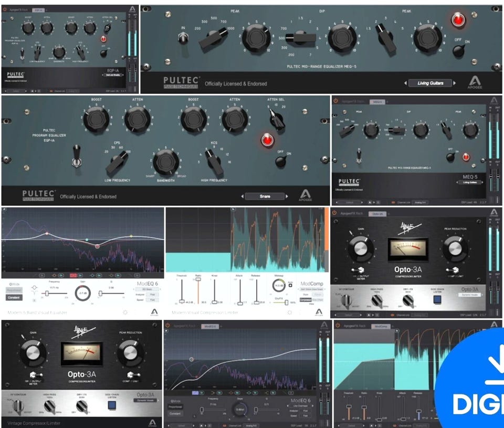Open preset selector under dark ModEQ 6 title
This screenshot has width=504, height=428.
coord(300,406)
